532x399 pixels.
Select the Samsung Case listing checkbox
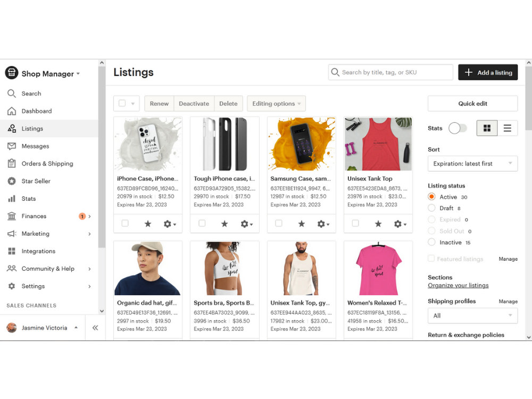pos(279,223)
